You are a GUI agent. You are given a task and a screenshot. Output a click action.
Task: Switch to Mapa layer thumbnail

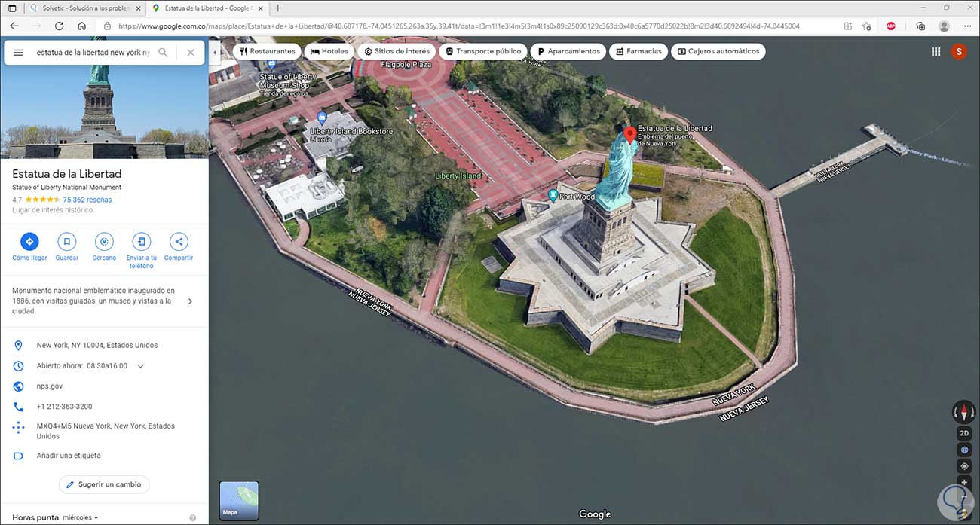(x=239, y=501)
